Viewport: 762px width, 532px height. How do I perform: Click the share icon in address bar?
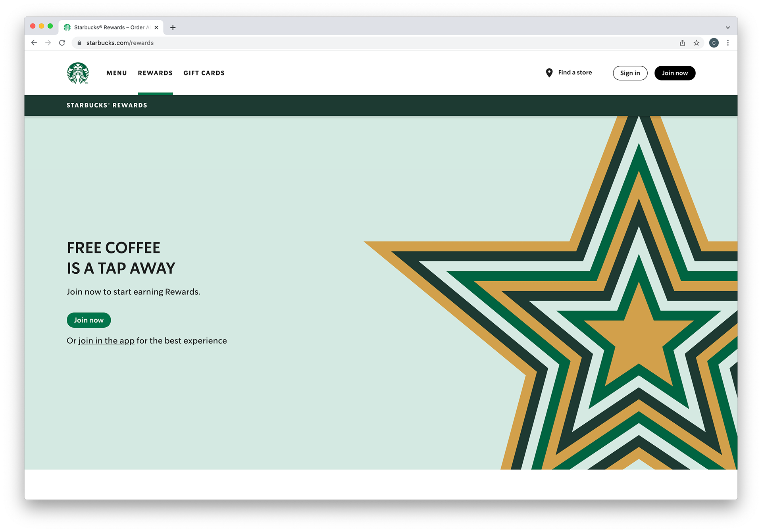pyautogui.click(x=682, y=43)
